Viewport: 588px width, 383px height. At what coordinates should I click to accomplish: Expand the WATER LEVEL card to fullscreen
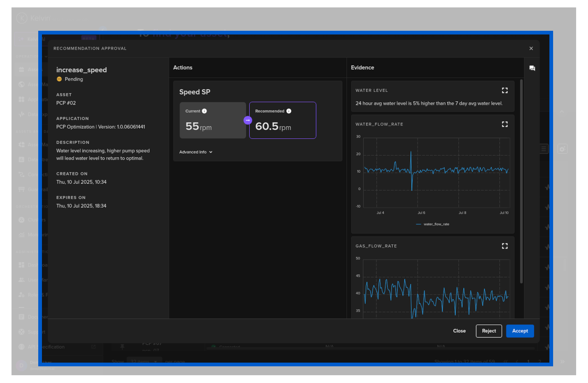coord(504,90)
